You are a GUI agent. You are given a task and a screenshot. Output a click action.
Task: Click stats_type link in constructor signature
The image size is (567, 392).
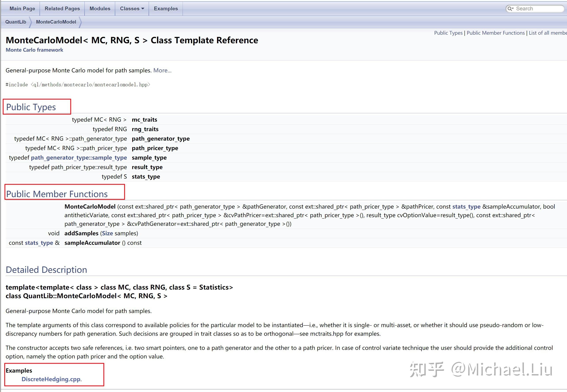click(x=466, y=207)
